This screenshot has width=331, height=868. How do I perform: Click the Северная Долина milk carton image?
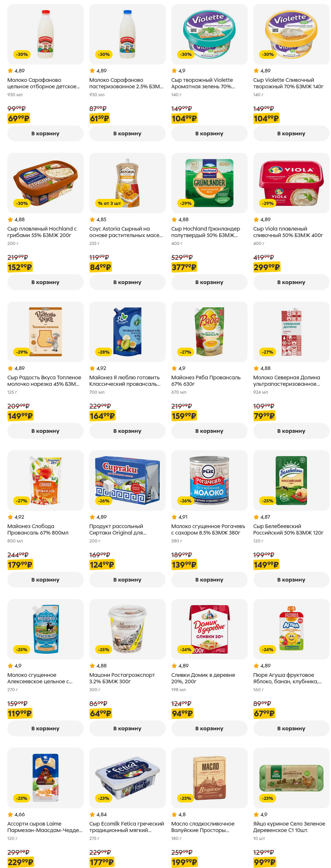(291, 332)
